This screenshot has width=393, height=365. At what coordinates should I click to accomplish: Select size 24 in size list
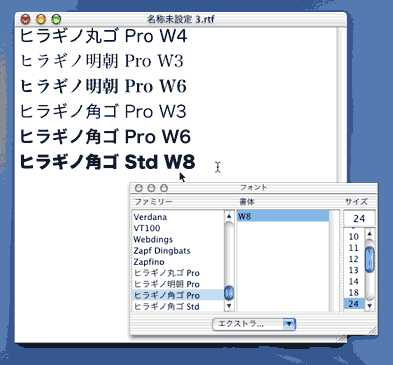[354, 304]
